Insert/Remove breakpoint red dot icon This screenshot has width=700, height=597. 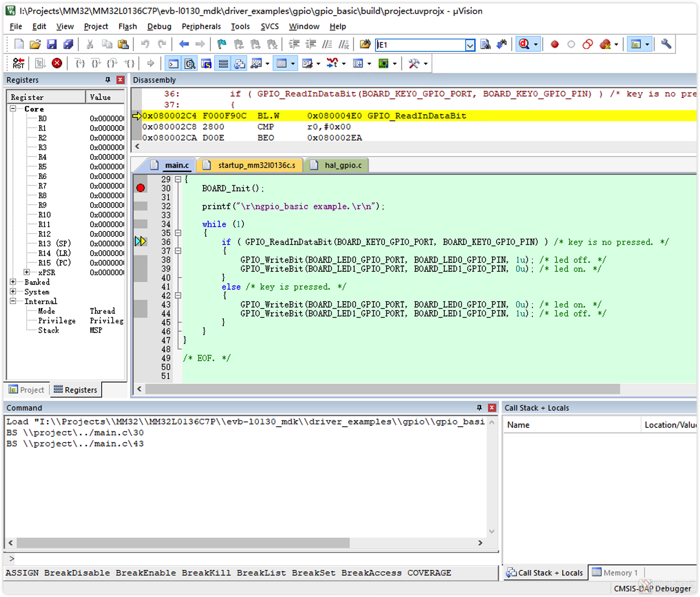click(x=554, y=44)
